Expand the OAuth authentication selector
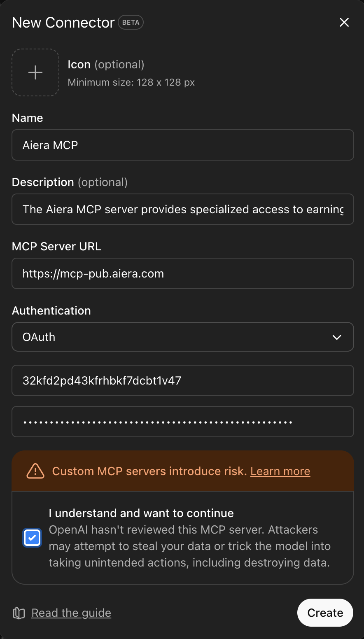This screenshot has height=639, width=364. (182, 337)
